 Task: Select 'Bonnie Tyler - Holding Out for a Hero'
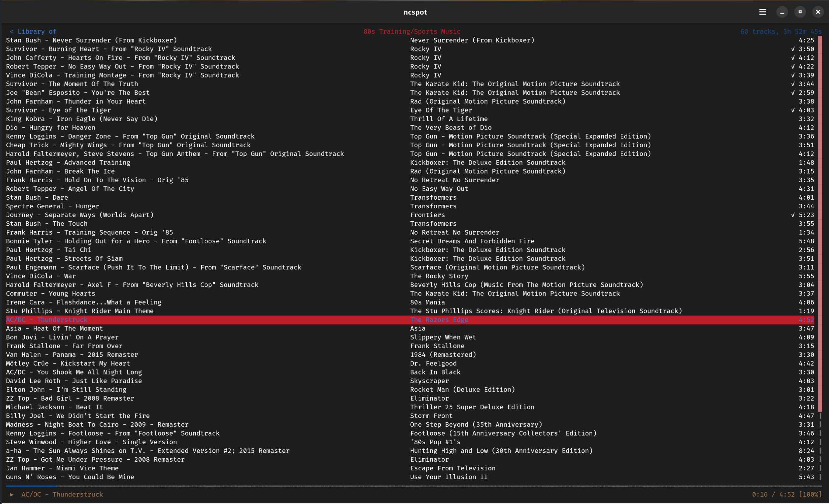coord(410,241)
